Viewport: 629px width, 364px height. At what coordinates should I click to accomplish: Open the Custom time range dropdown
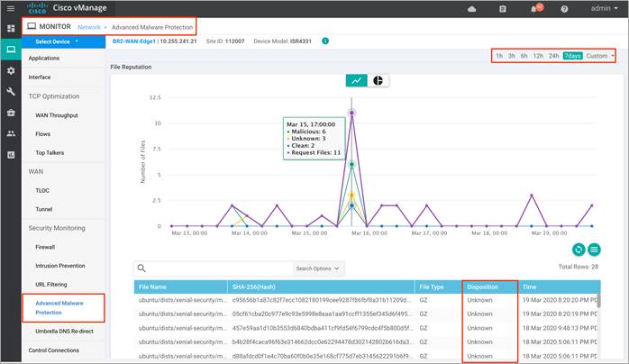(600, 56)
